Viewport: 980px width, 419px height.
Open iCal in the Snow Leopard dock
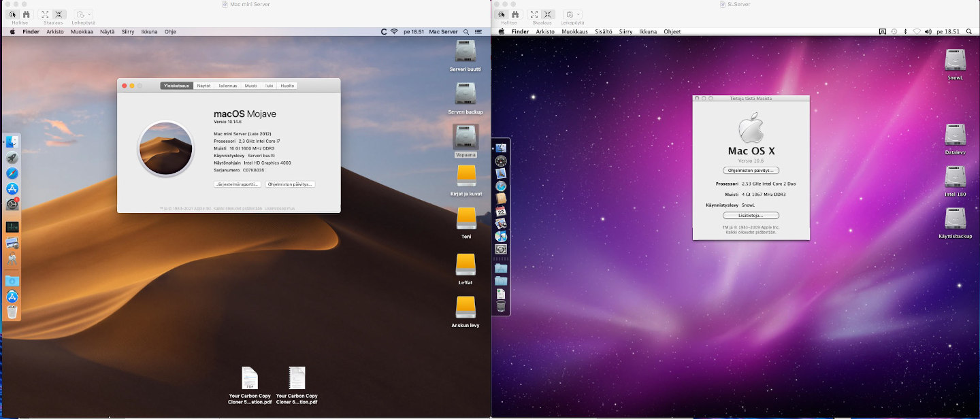click(501, 211)
